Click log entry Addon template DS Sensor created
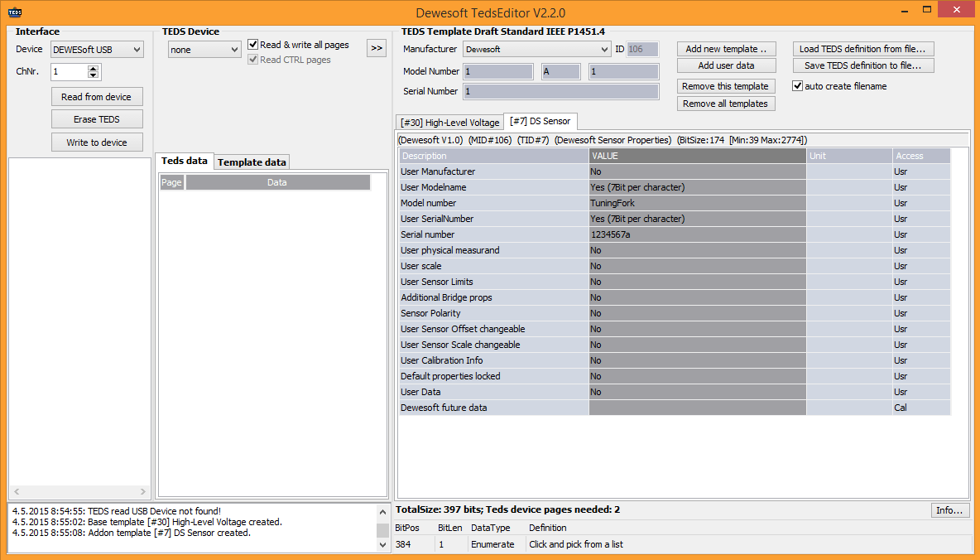 (x=132, y=533)
